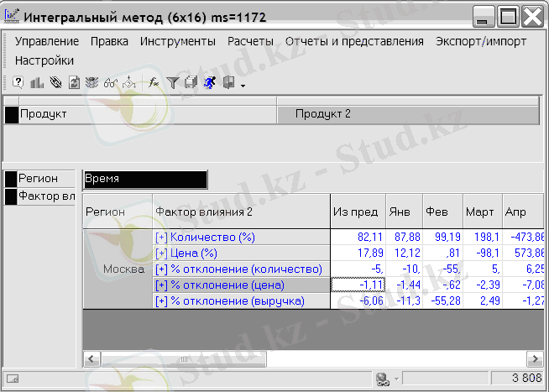549x392 pixels.
Task: Click the network status icon in status bar
Action: click(x=382, y=379)
